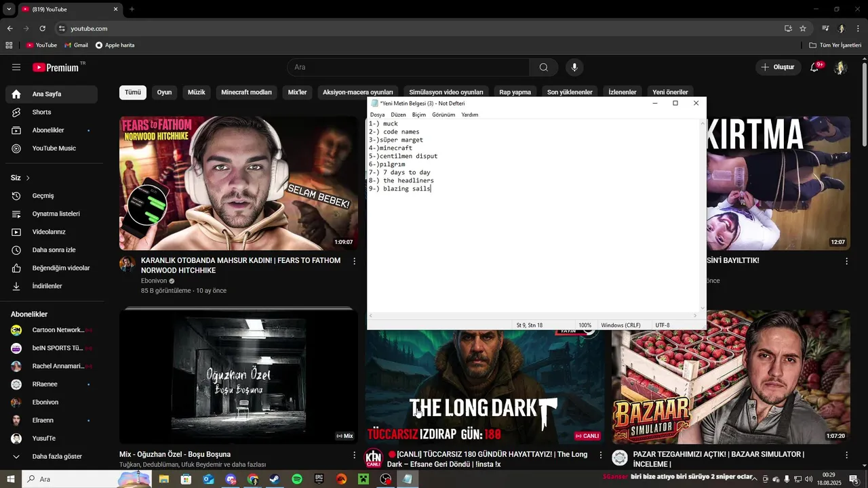Open the Chrome profile avatar
Image resolution: width=868 pixels, height=488 pixels.
click(842, 28)
